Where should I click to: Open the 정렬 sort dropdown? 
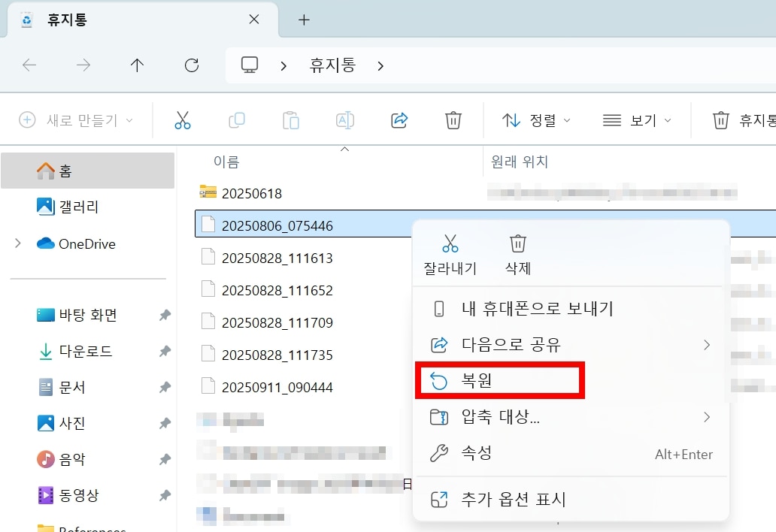[536, 120]
